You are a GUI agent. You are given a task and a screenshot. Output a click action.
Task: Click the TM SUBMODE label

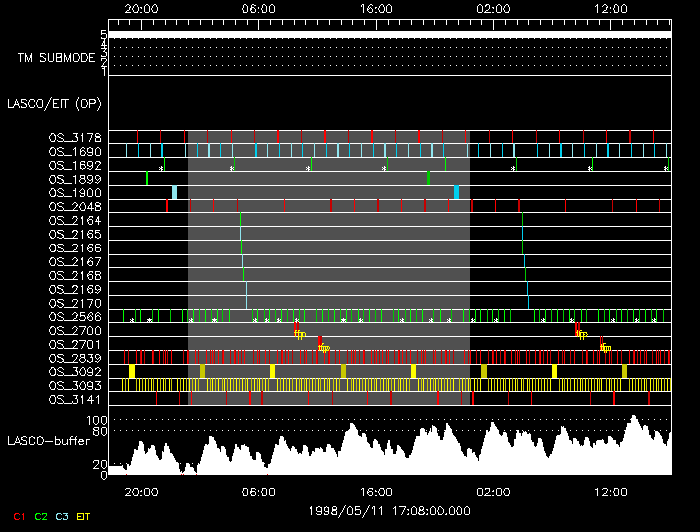pyautogui.click(x=56, y=58)
